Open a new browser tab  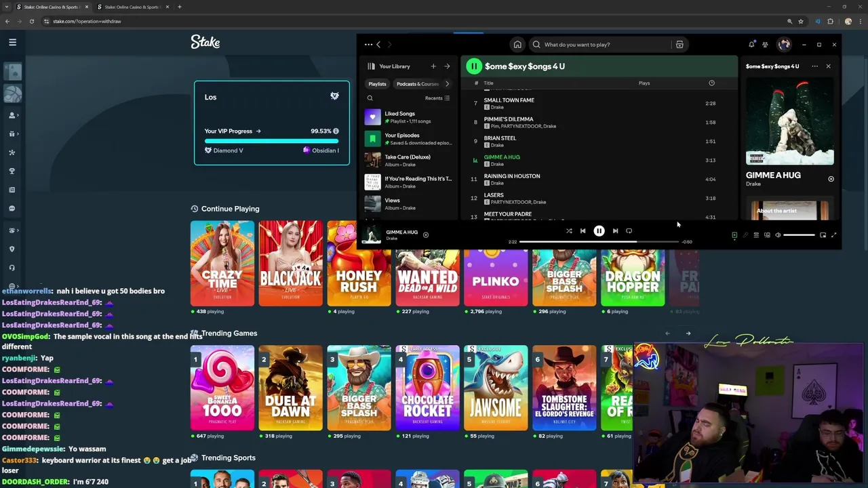tap(179, 7)
